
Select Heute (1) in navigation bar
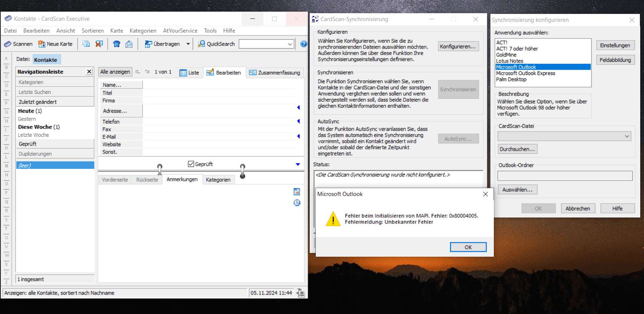[30, 111]
